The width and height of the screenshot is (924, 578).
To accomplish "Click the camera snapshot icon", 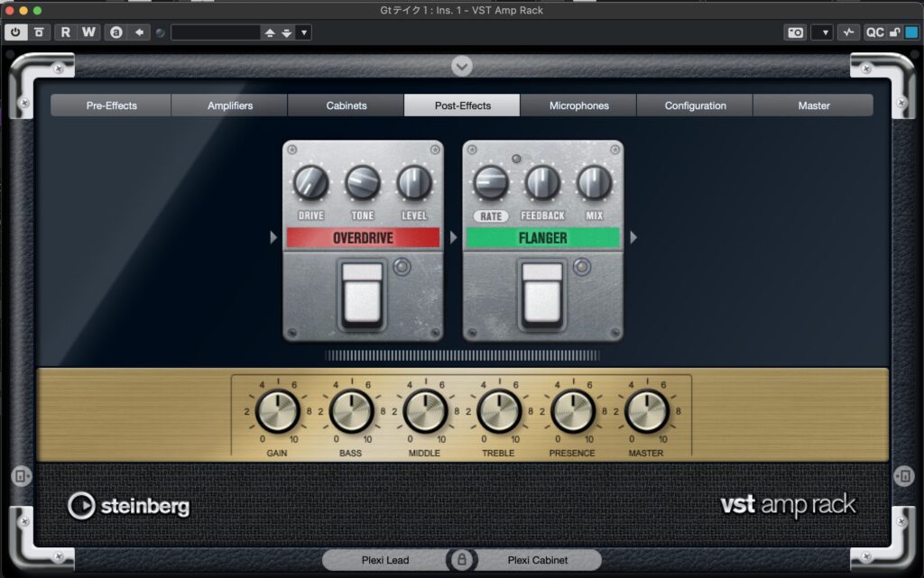I will [x=795, y=32].
